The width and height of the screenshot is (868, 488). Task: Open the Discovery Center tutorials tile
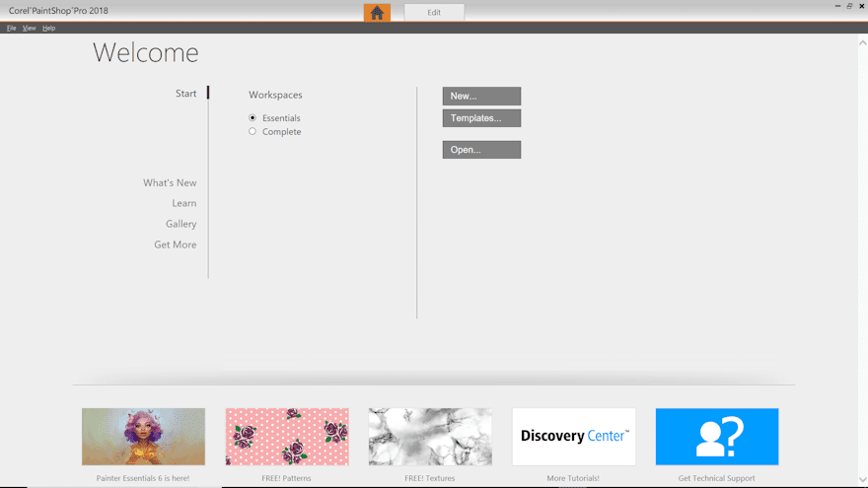point(574,437)
